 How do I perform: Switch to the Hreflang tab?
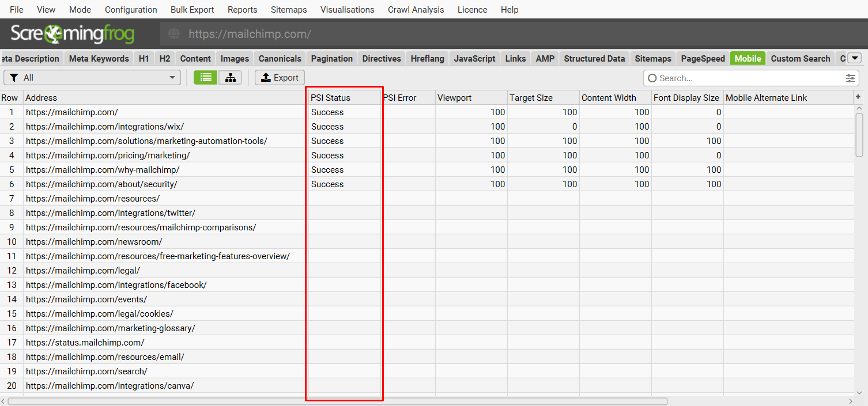coord(428,58)
